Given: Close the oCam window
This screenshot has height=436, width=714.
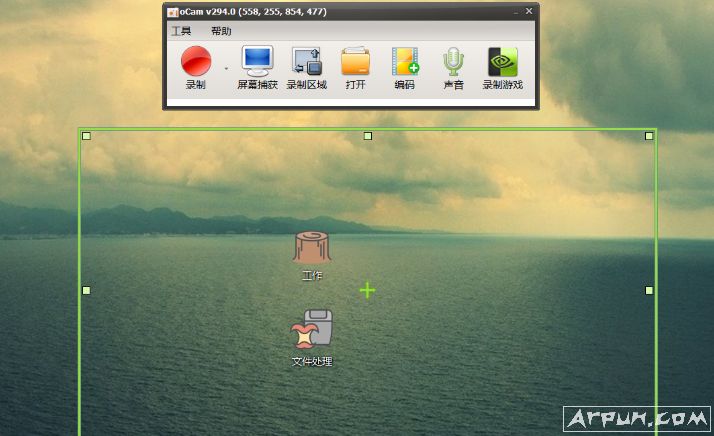Looking at the screenshot, I should pos(529,11).
